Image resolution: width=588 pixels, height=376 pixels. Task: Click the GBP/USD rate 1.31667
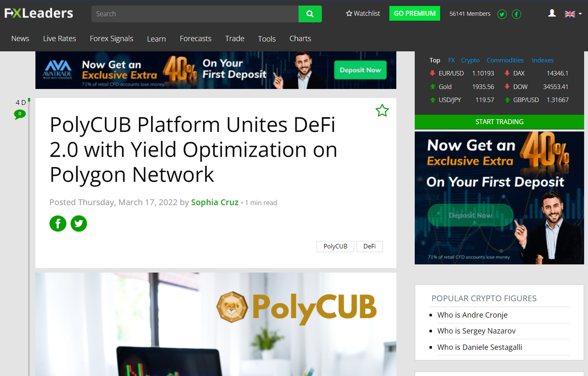coord(558,100)
